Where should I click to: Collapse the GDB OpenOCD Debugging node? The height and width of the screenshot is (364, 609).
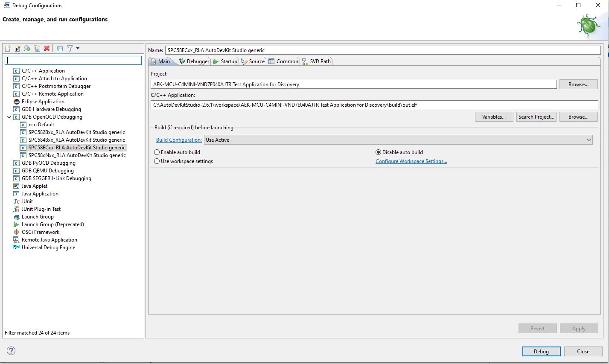9,117
